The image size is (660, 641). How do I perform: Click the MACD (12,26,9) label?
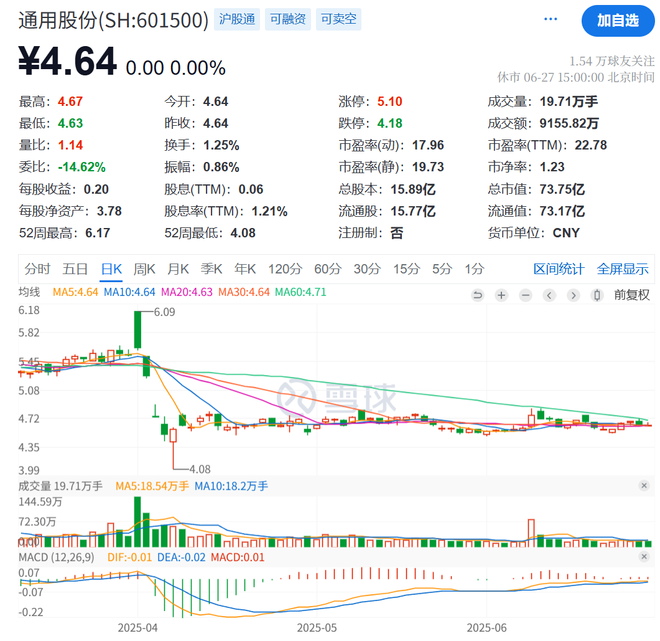pos(56,557)
